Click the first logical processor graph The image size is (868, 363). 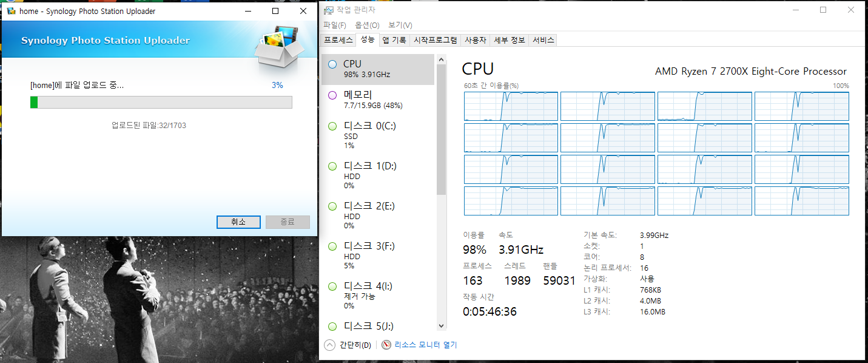coord(511,106)
